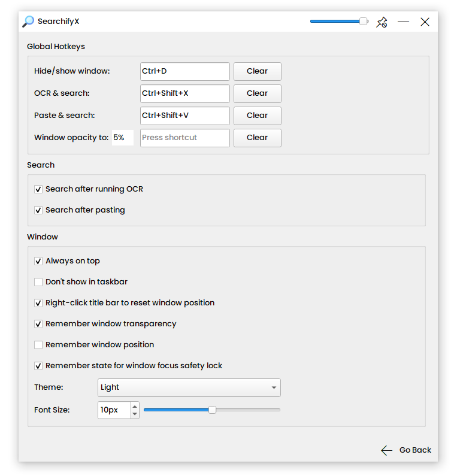Adjust the Font Size slider handle

pos(212,410)
